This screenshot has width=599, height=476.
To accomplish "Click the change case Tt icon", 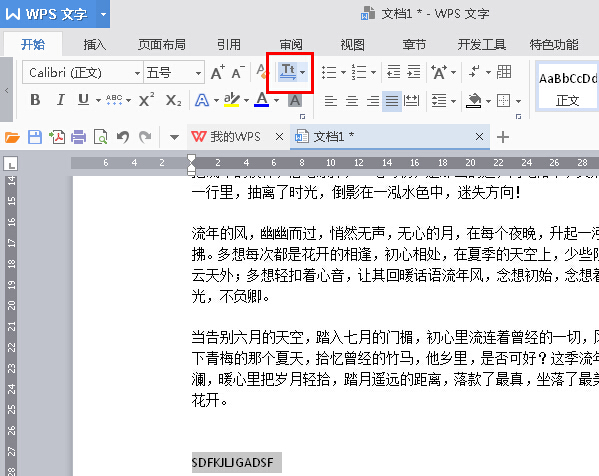I will [x=288, y=72].
